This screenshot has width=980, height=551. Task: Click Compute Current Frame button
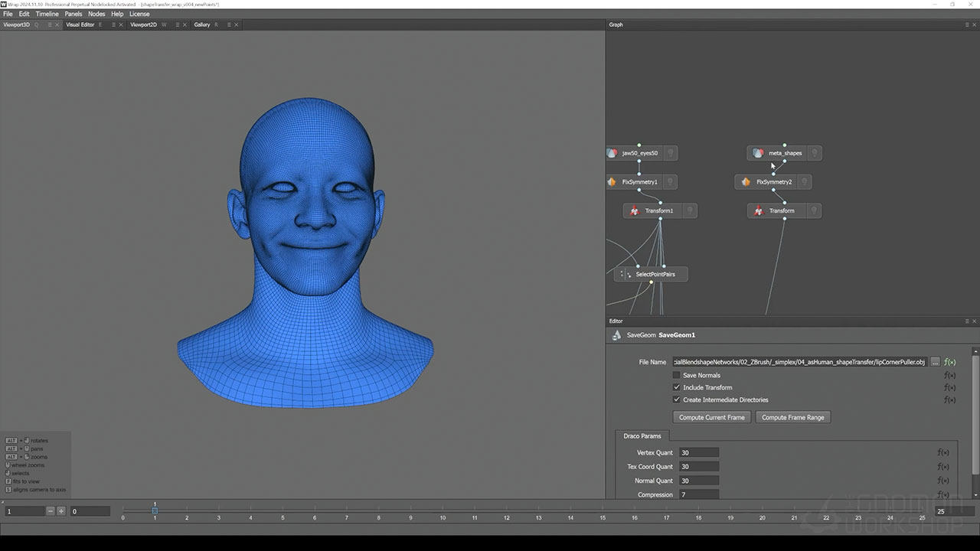point(711,417)
